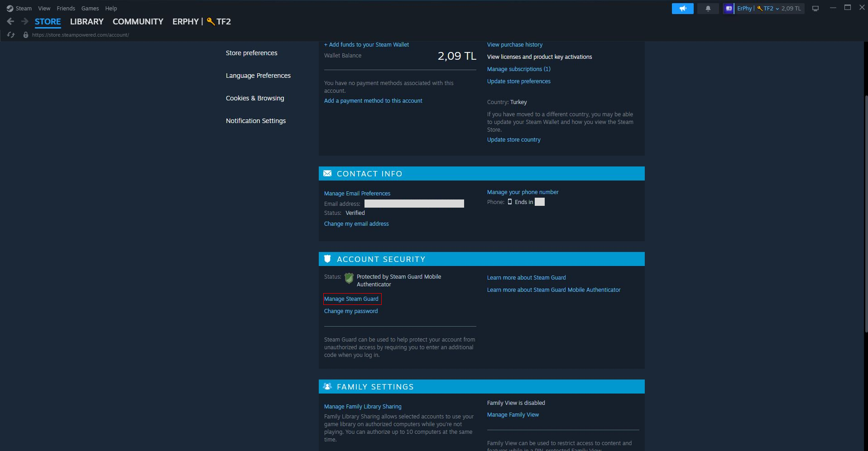Open the notifications bell
868x451 pixels.
pyautogui.click(x=708, y=9)
